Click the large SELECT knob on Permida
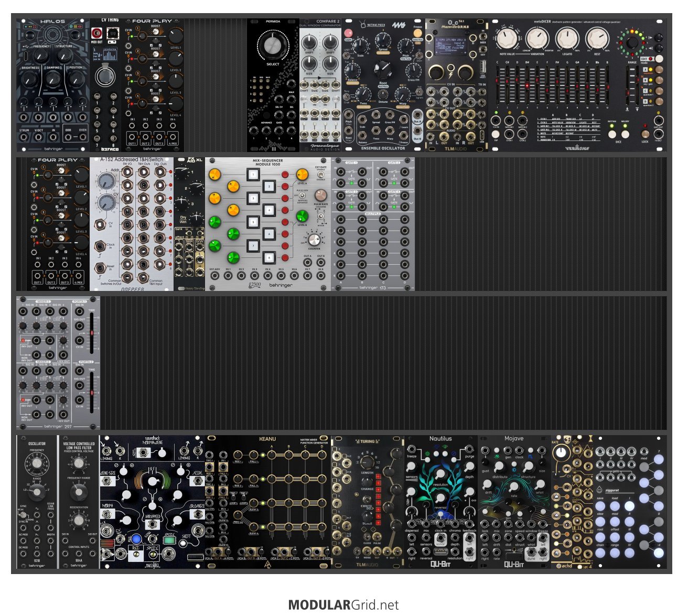688x616 pixels. click(273, 45)
